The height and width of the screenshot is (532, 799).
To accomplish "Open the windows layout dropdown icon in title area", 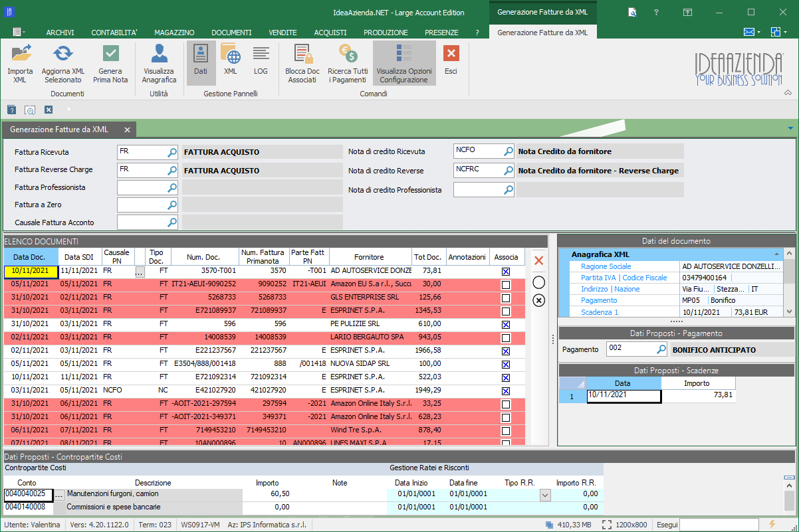I will pos(778,32).
